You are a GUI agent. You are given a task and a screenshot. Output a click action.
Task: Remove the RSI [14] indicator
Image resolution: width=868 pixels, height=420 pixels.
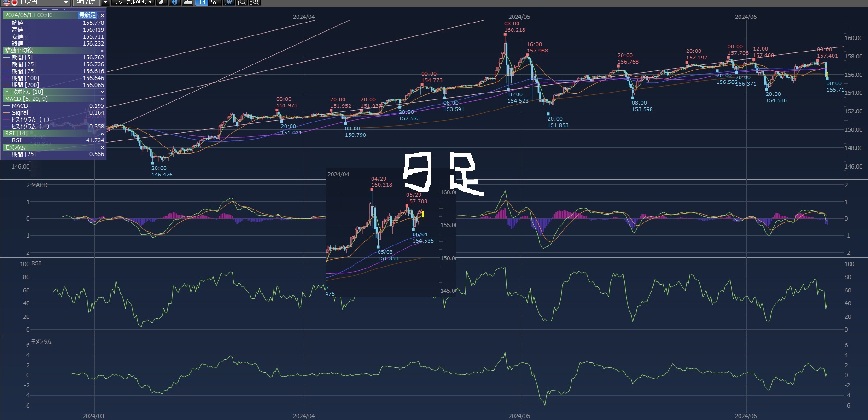(x=102, y=134)
